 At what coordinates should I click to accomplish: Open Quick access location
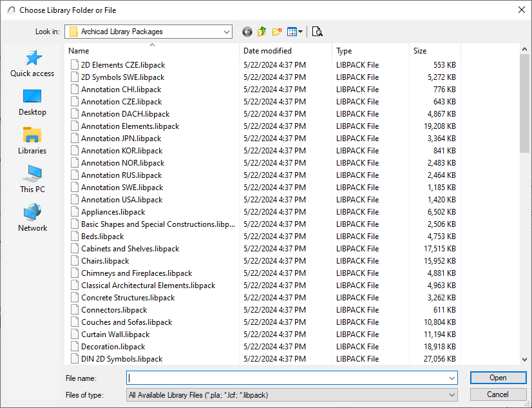[x=32, y=63]
